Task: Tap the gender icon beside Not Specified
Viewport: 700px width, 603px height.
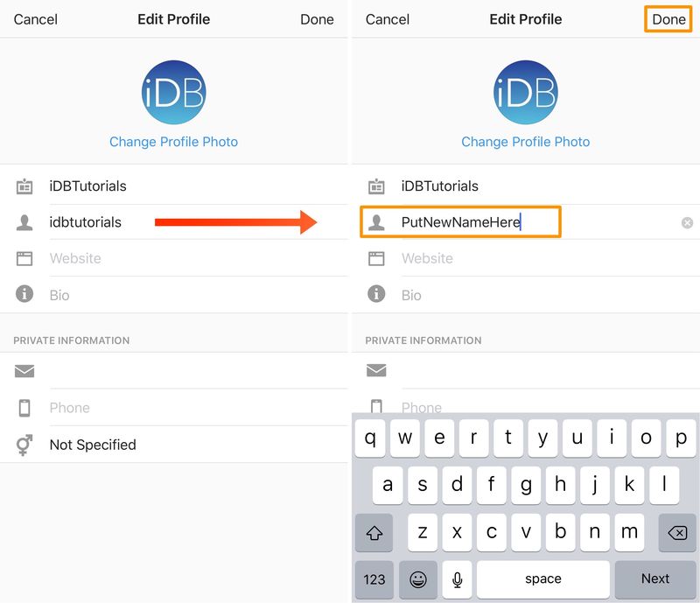Action: (24, 445)
